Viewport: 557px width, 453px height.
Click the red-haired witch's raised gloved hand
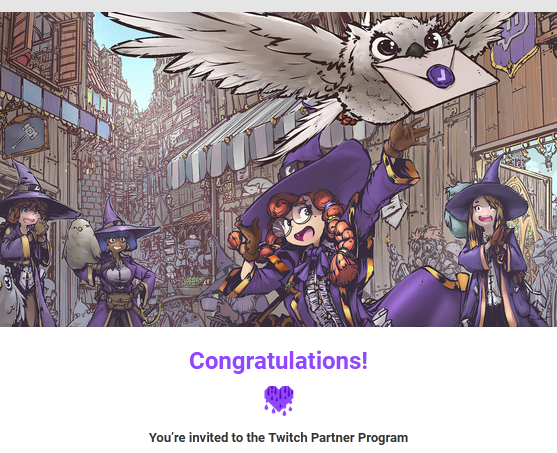point(407,136)
